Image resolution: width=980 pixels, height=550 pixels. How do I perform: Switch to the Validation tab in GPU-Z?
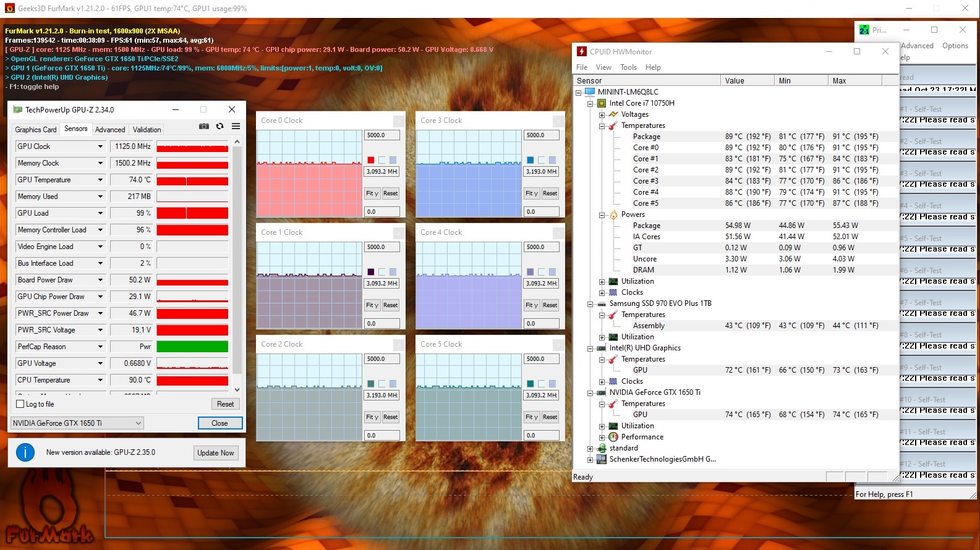(147, 130)
